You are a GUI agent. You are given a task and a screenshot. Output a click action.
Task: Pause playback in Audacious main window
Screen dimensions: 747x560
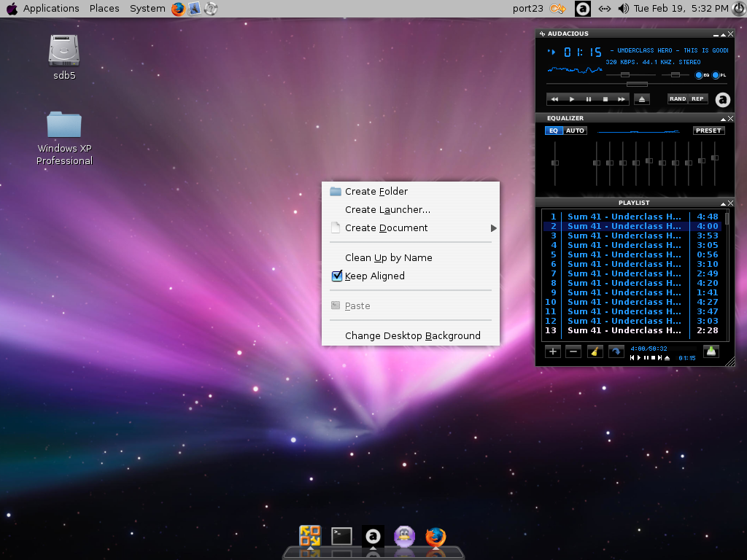[589, 99]
